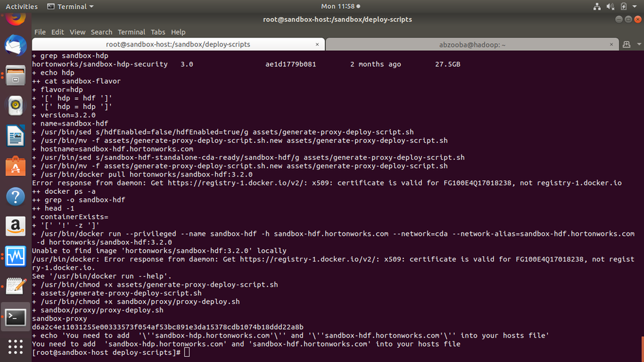Click the 'See /usr/bin/docker run --help' line
The width and height of the screenshot is (644, 362).
tap(102, 276)
